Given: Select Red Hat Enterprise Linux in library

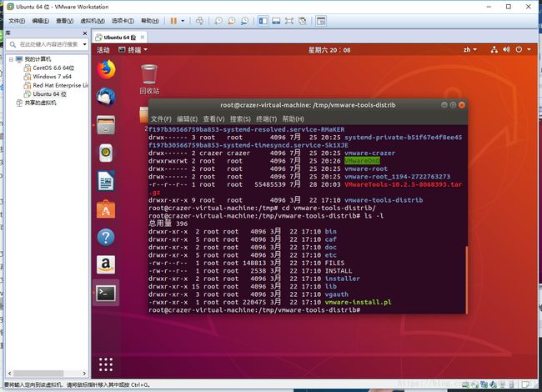Looking at the screenshot, I should pos(61,85).
